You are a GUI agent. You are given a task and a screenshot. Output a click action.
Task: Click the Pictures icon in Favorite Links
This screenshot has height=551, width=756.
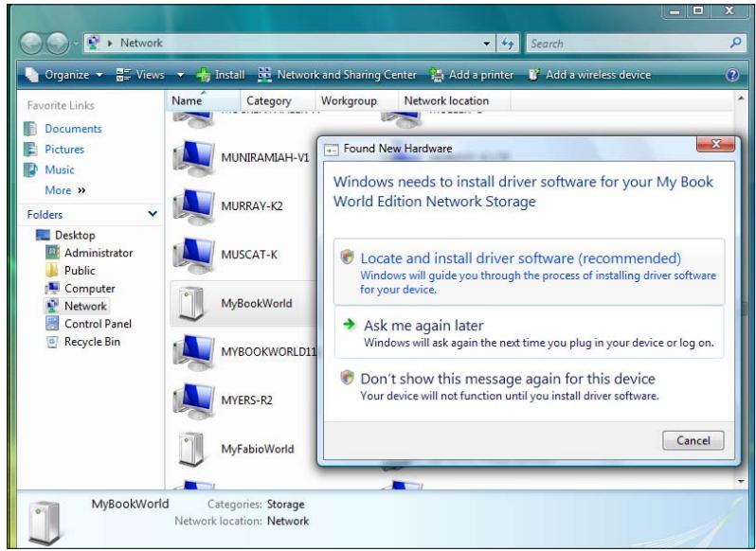click(30, 150)
